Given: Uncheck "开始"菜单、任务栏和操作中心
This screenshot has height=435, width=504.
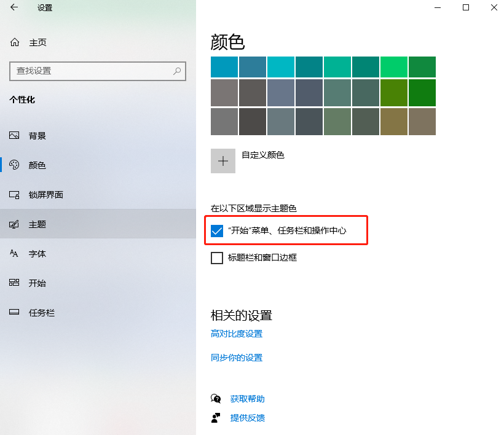Looking at the screenshot, I should (216, 231).
